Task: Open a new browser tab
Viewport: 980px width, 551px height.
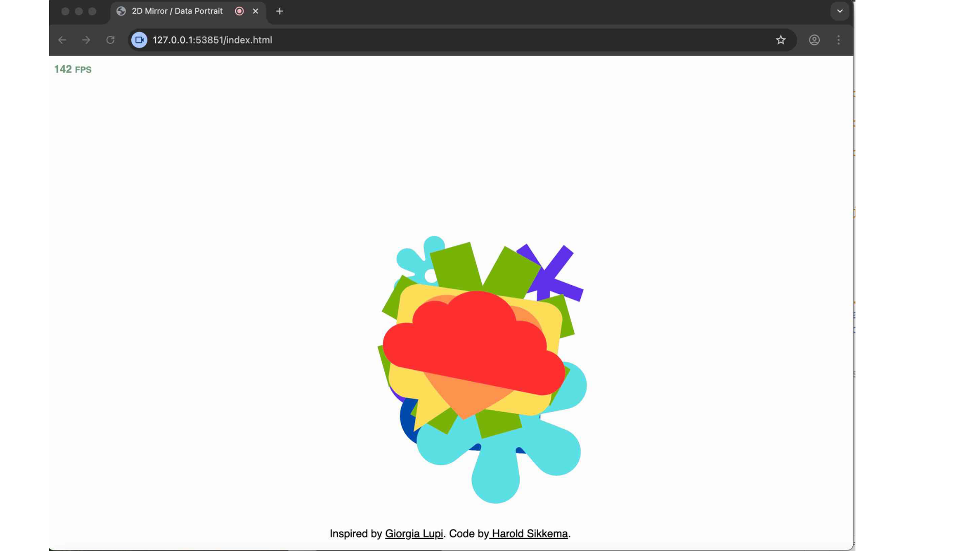Action: click(x=279, y=11)
